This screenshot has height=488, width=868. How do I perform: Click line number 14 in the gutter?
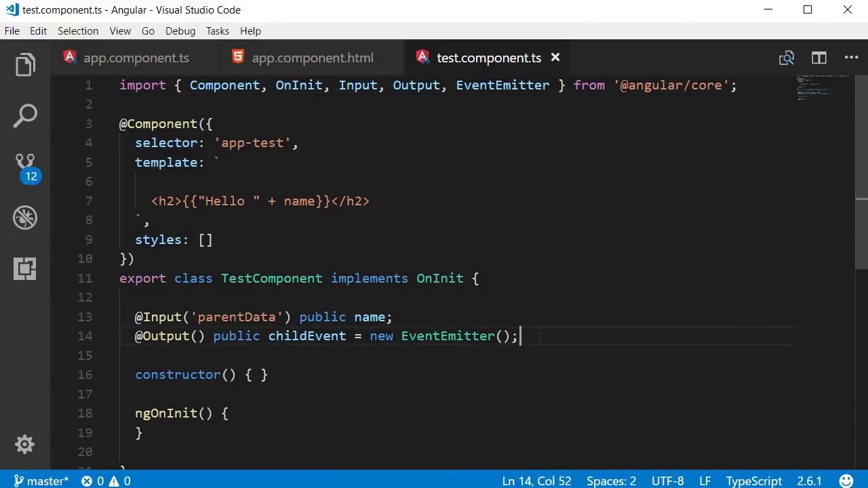click(85, 336)
